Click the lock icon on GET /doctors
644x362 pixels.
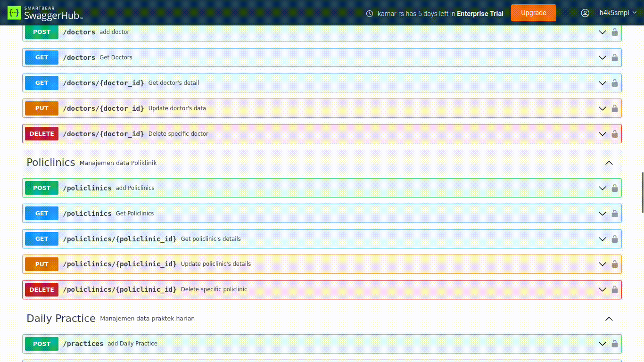tap(615, 58)
